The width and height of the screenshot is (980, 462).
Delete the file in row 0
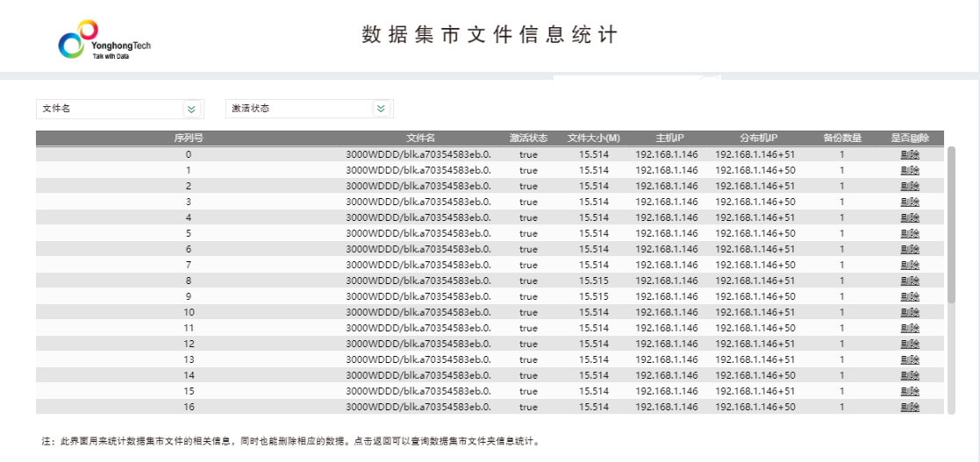(x=910, y=154)
